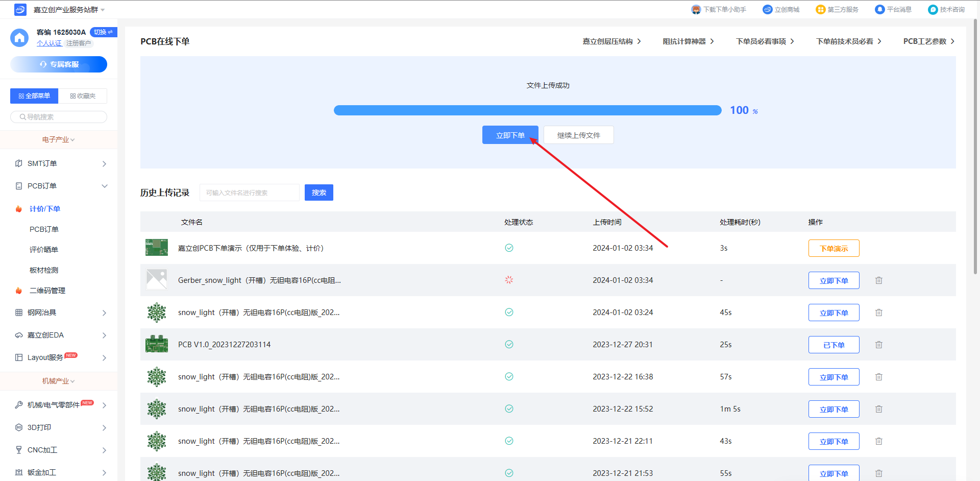Screen dimensions: 980x481
Task: Collapse the PCB订单 menu chevron
Action: tap(104, 186)
